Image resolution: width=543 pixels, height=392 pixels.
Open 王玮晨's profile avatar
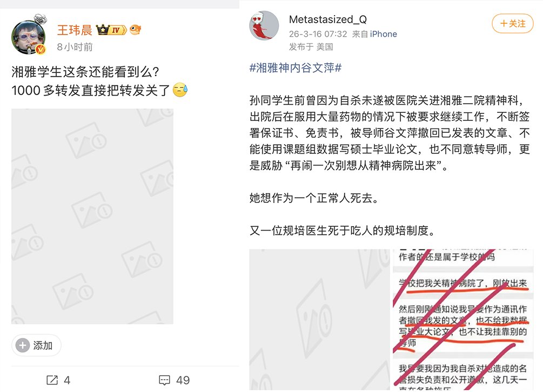coord(29,36)
